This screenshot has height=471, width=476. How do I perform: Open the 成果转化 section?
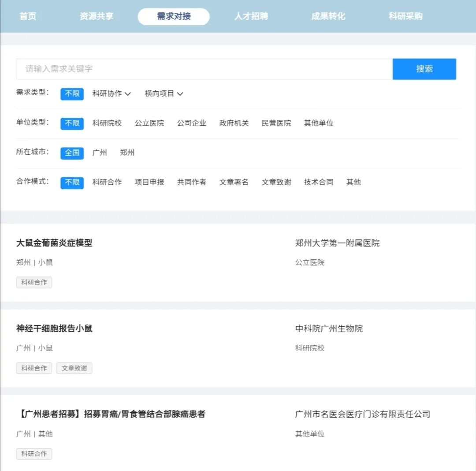(327, 16)
